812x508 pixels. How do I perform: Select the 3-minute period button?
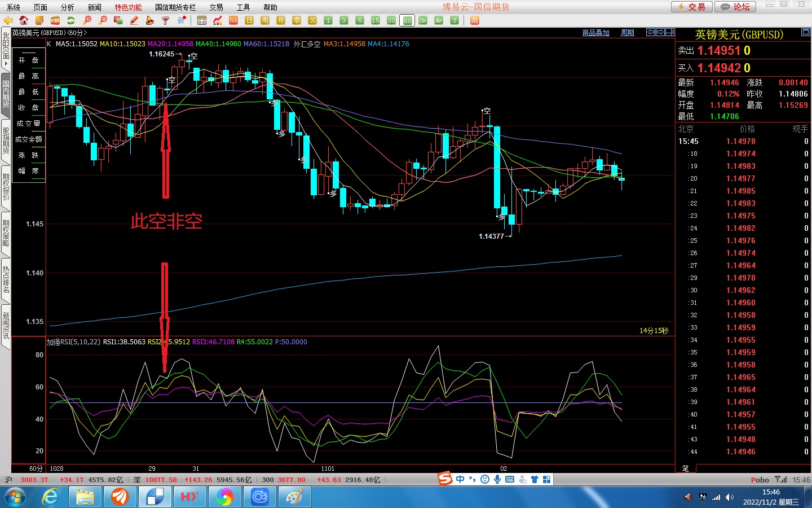pyautogui.click(x=344, y=20)
